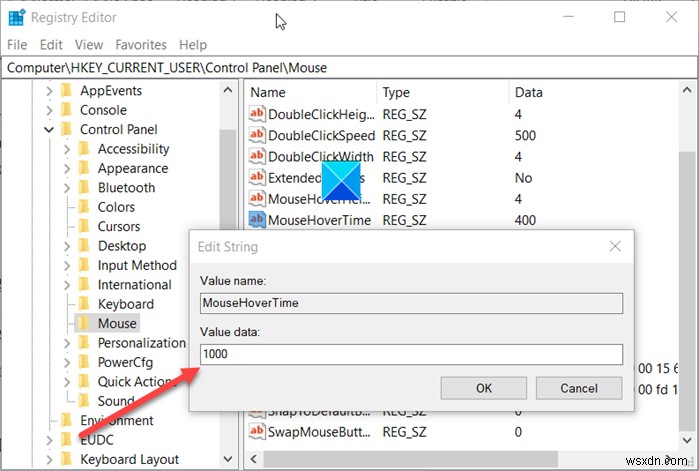
Task: Click the Registry Editor app icon in title bar
Action: pos(17,17)
